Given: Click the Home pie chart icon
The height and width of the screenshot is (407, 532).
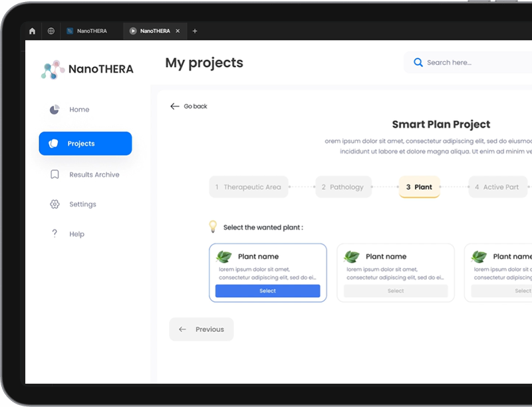Looking at the screenshot, I should pyautogui.click(x=55, y=110).
